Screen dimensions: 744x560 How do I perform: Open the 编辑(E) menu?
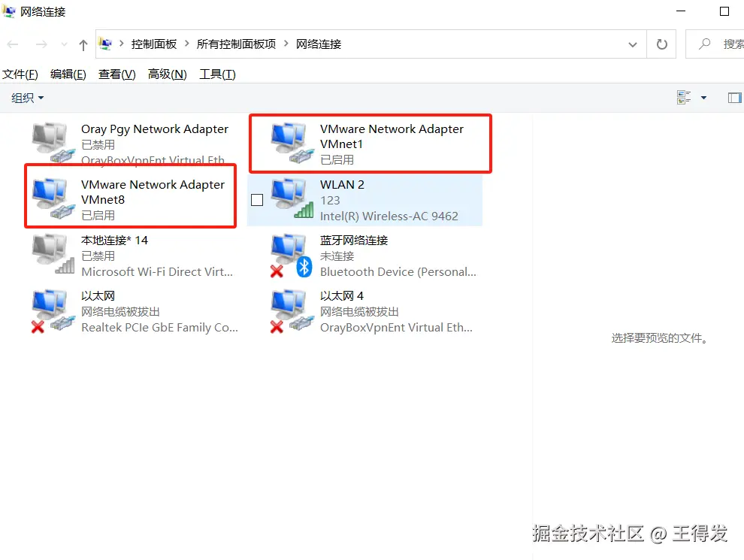coord(68,74)
